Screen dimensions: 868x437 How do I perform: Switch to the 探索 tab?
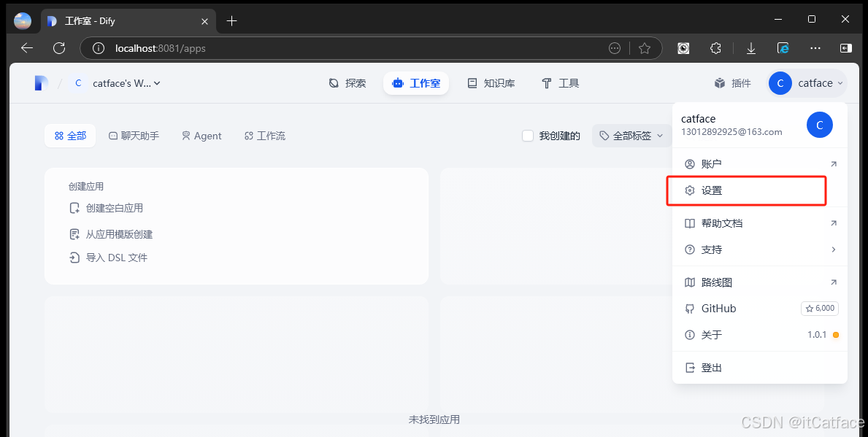click(x=347, y=83)
